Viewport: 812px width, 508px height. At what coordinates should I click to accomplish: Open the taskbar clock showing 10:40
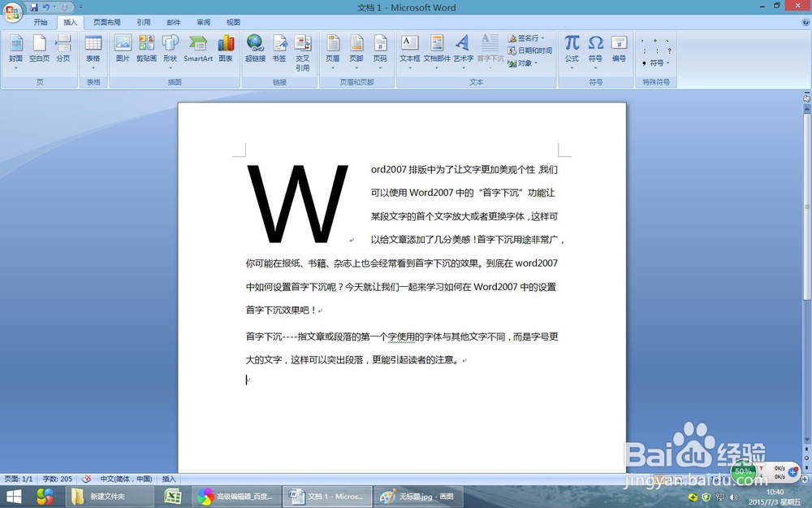(x=775, y=497)
